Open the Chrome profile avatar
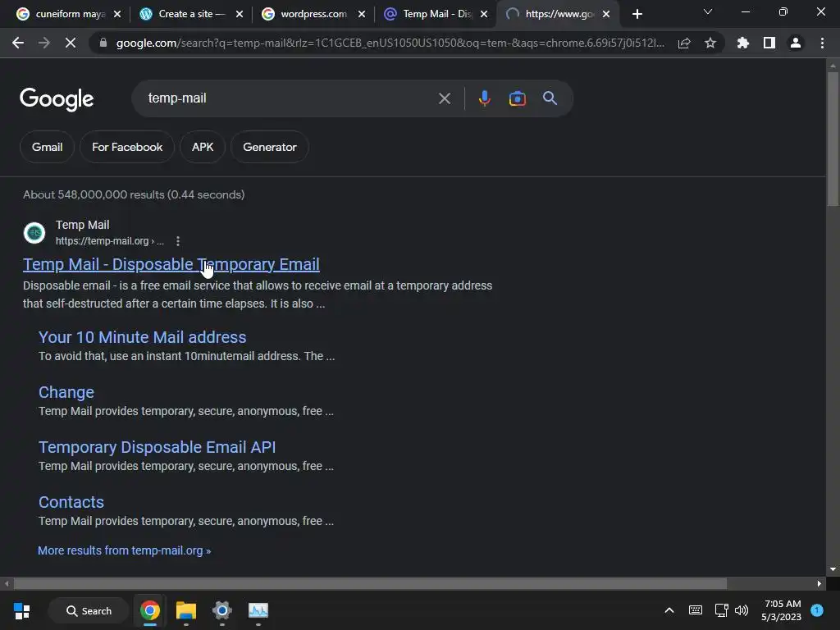 (x=796, y=43)
